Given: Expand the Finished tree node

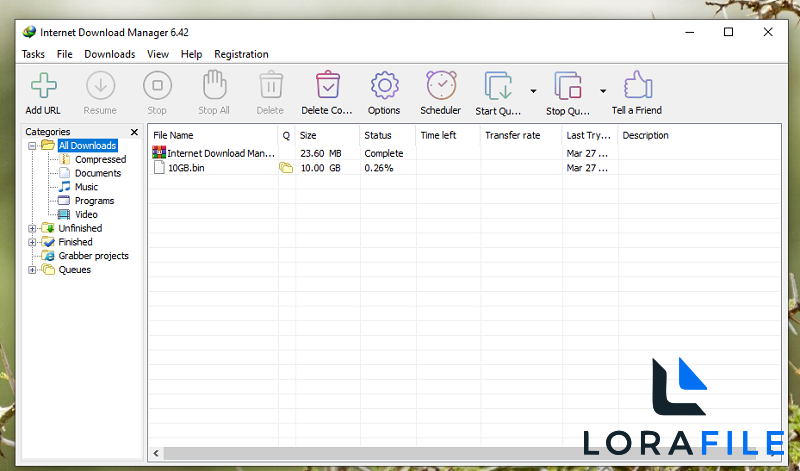Looking at the screenshot, I should (x=32, y=242).
